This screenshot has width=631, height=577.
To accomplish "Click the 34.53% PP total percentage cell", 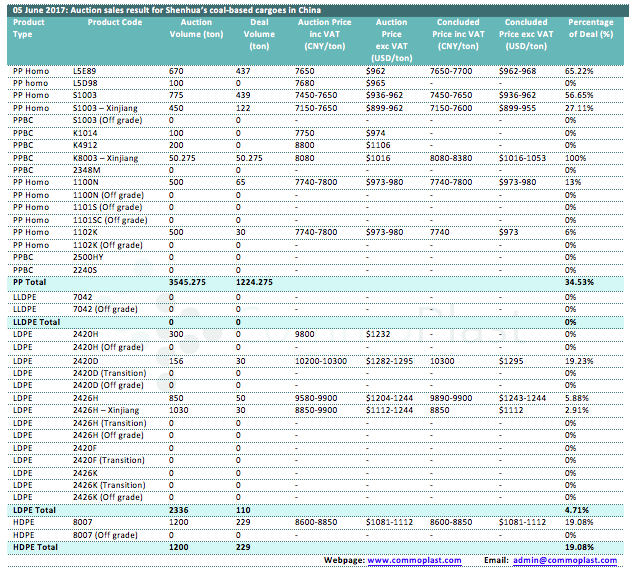I will click(579, 282).
